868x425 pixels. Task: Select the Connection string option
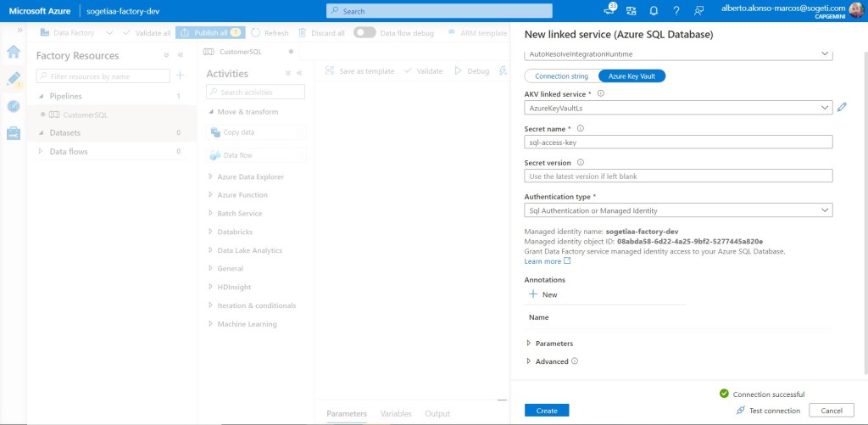[561, 76]
